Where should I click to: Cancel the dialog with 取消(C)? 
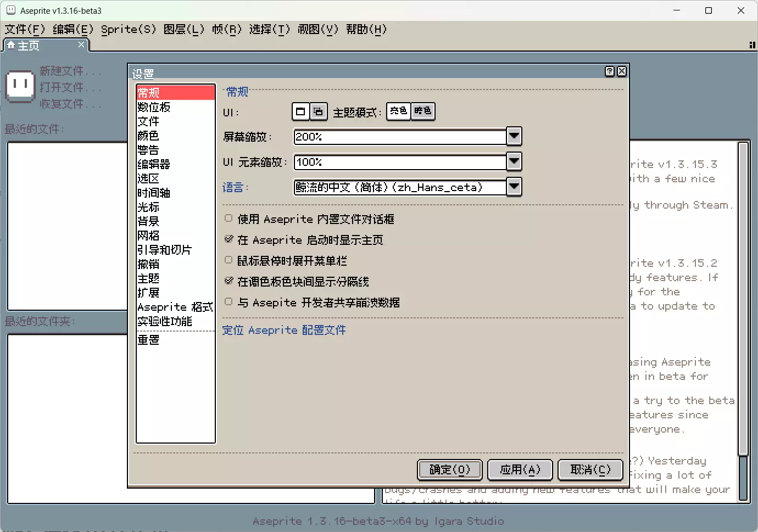tap(590, 470)
